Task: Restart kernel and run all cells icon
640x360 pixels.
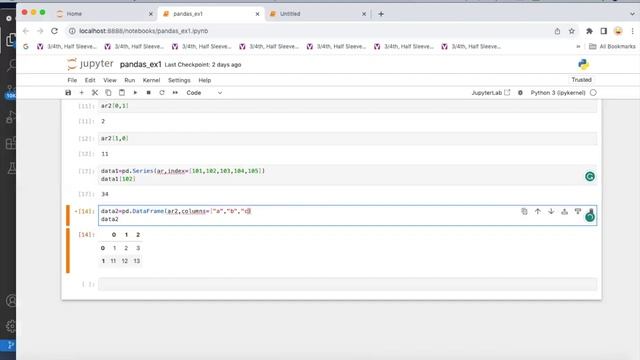Action: click(175, 93)
